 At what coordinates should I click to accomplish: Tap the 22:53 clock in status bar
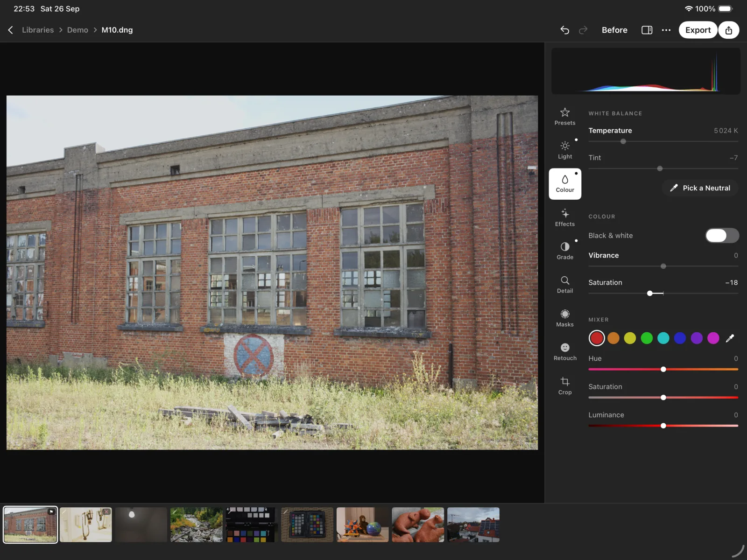tap(24, 9)
